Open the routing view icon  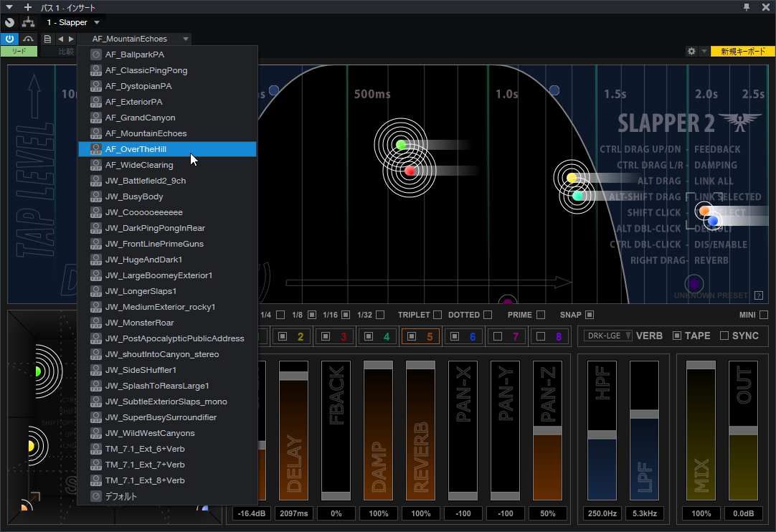[x=28, y=22]
